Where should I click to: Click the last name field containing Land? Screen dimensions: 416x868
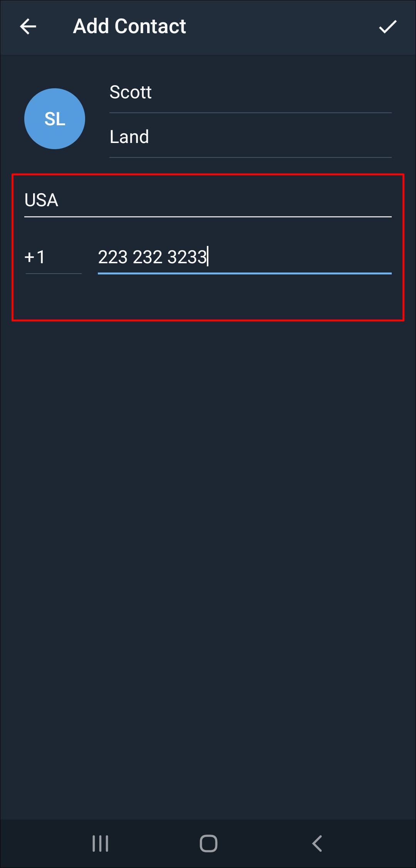[x=250, y=137]
